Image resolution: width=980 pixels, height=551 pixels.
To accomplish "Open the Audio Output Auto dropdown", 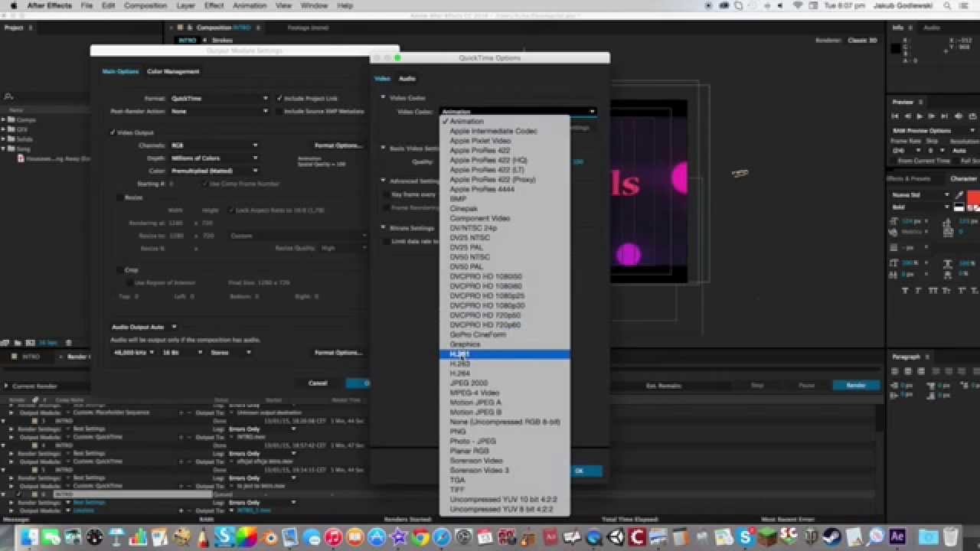I will click(144, 328).
